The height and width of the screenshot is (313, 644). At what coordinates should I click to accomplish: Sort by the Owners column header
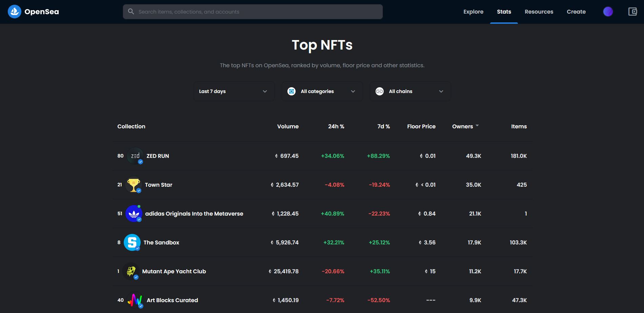pyautogui.click(x=462, y=126)
